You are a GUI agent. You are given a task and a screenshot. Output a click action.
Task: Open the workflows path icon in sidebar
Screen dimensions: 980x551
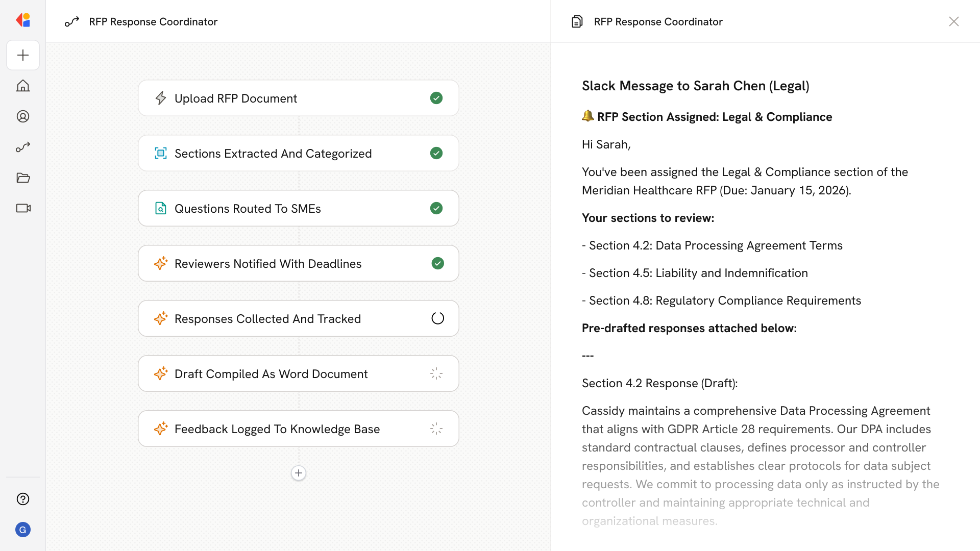coord(23,147)
